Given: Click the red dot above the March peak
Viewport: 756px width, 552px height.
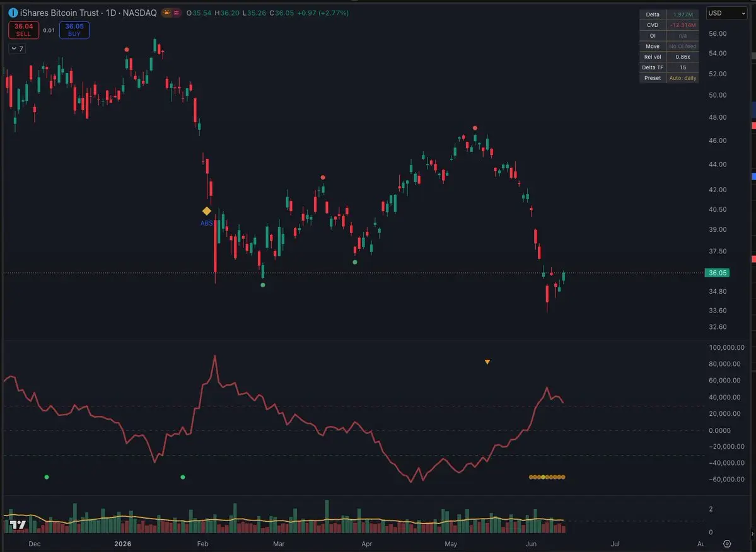Looking at the screenshot, I should pyautogui.click(x=323, y=177).
